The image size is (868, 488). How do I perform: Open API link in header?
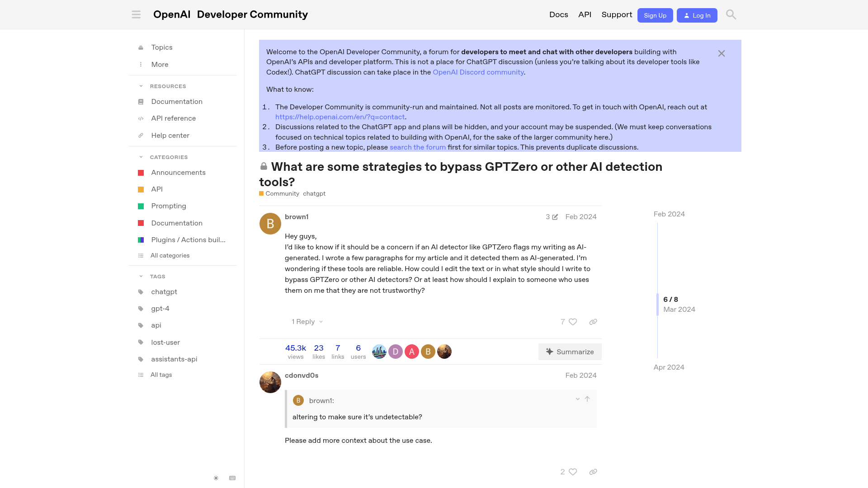(585, 14)
